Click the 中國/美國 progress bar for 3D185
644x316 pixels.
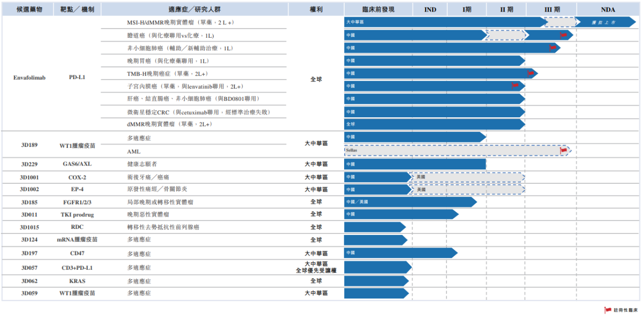point(411,202)
